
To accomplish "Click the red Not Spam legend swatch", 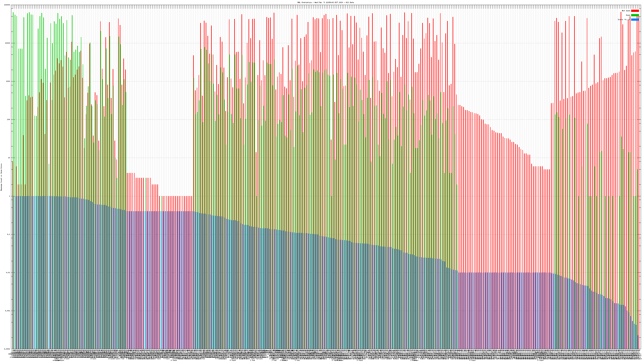I will pos(635,11).
